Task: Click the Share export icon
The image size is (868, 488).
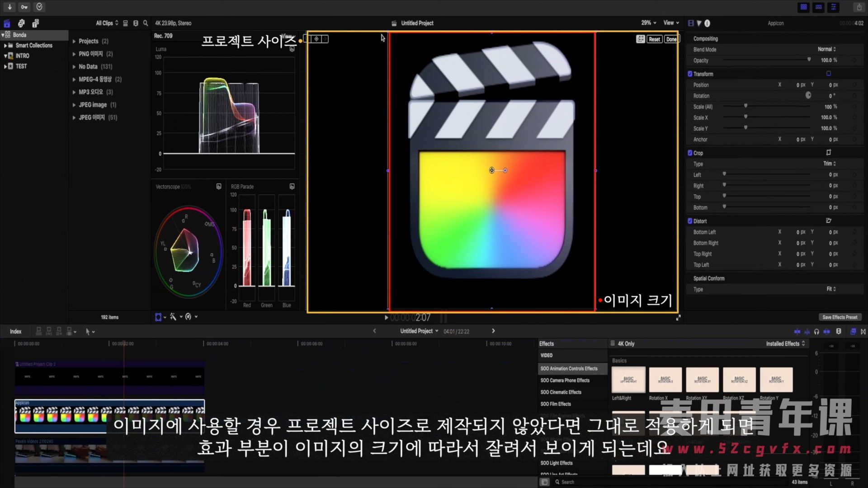Action: pyautogui.click(x=859, y=7)
